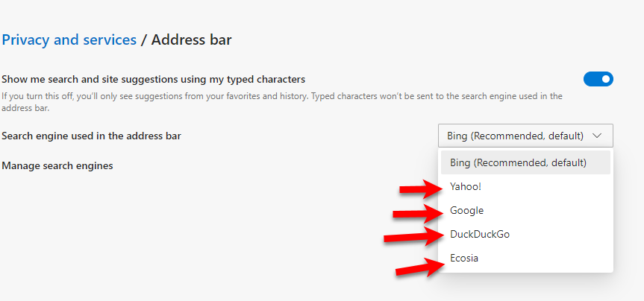Click the chevron on the Bing dropdown

tap(597, 136)
